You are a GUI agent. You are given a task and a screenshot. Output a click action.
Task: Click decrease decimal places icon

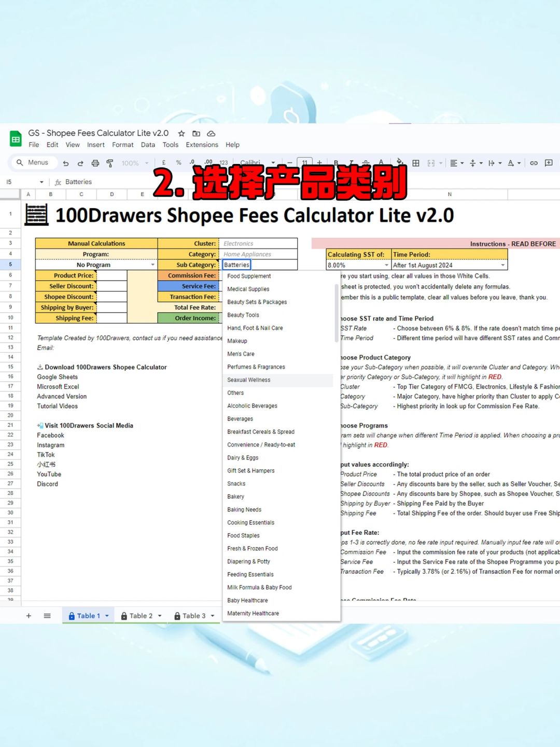192,162
